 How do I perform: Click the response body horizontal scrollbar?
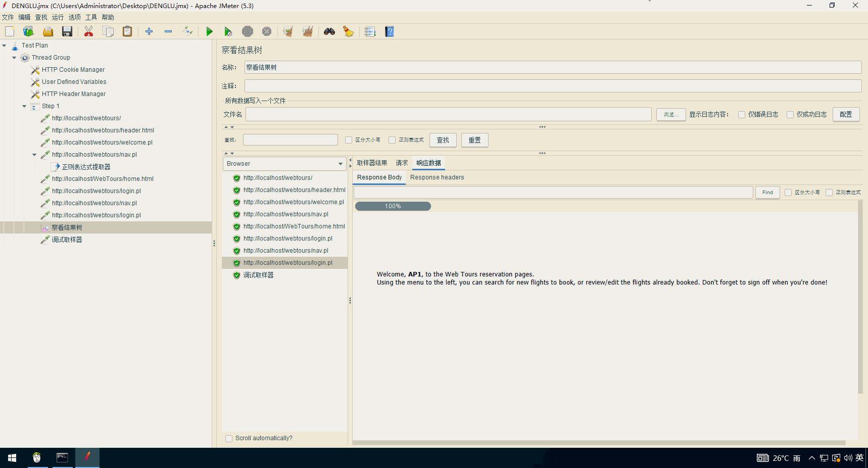coord(599,443)
